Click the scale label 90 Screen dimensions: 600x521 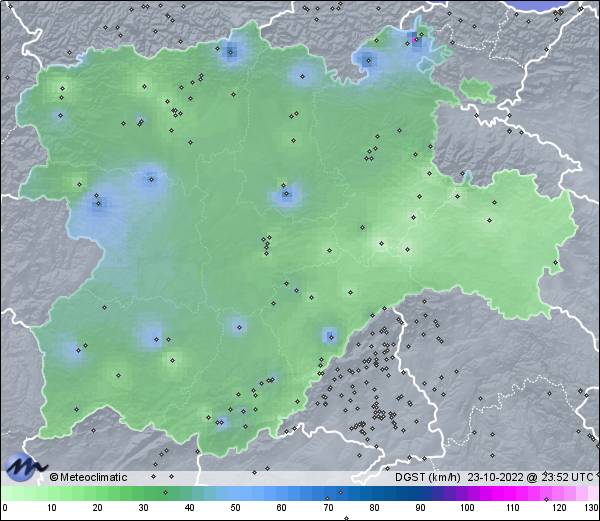coord(420,508)
